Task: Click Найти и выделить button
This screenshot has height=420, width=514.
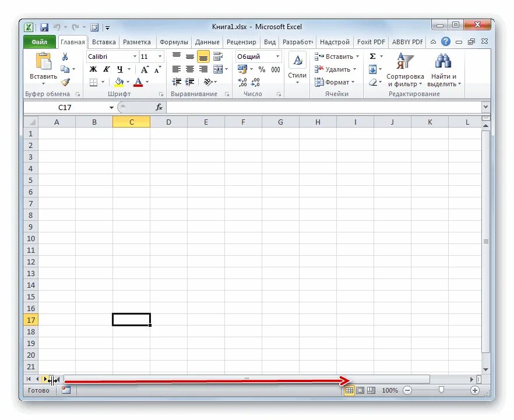Action: pyautogui.click(x=444, y=70)
